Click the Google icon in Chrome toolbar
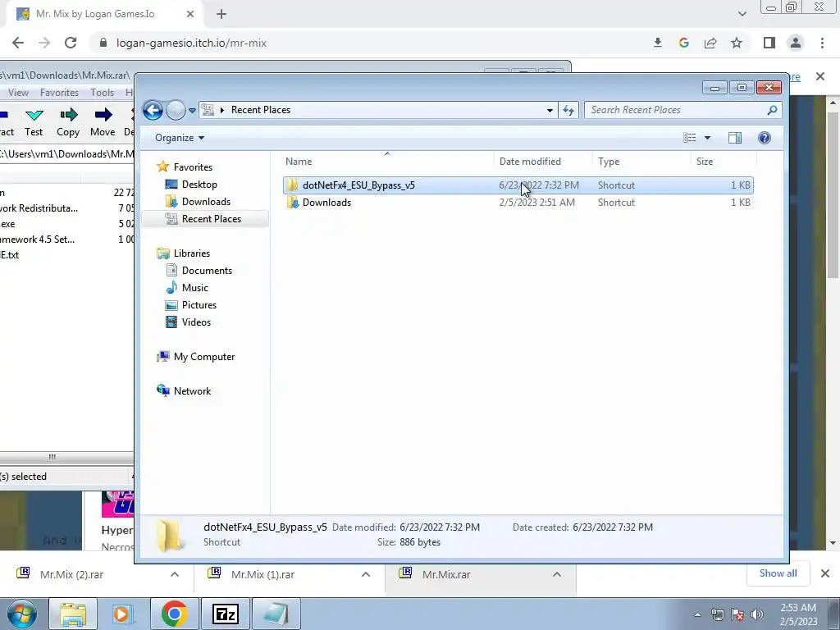This screenshot has width=840, height=630. pos(683,43)
